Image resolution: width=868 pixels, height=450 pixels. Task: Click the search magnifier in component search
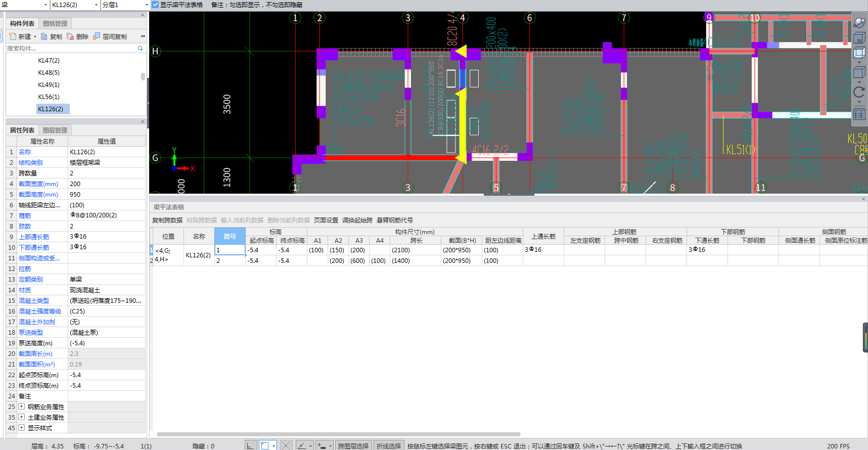pos(140,48)
